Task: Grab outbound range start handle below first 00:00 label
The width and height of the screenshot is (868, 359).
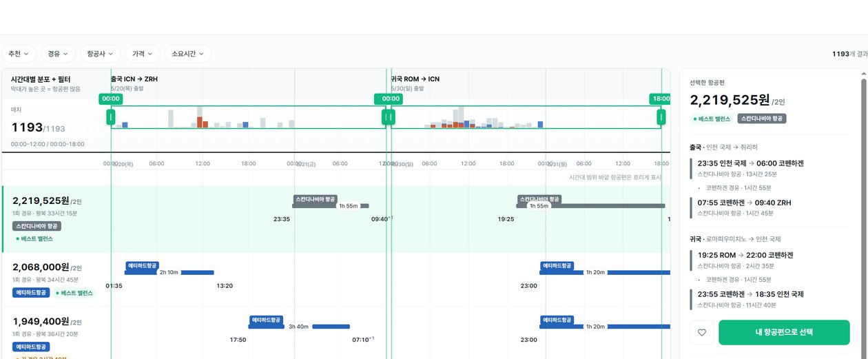Action: (x=111, y=117)
